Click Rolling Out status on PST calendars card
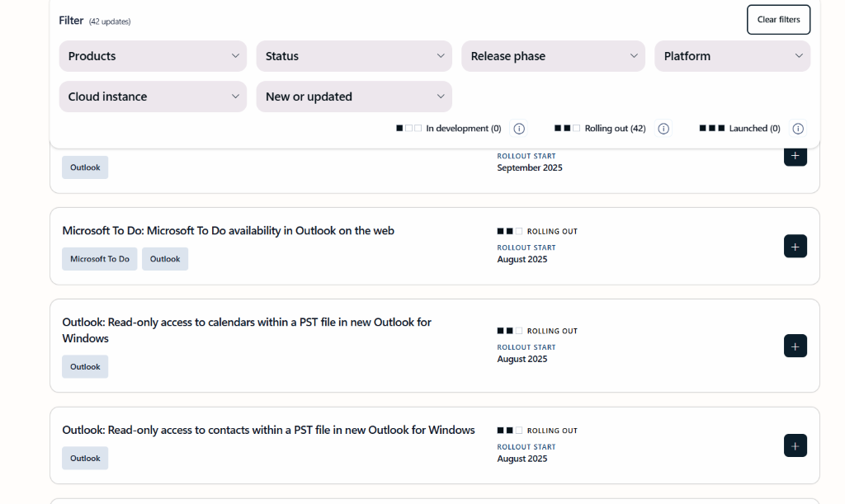Viewport: 845px width, 504px height. coord(552,331)
